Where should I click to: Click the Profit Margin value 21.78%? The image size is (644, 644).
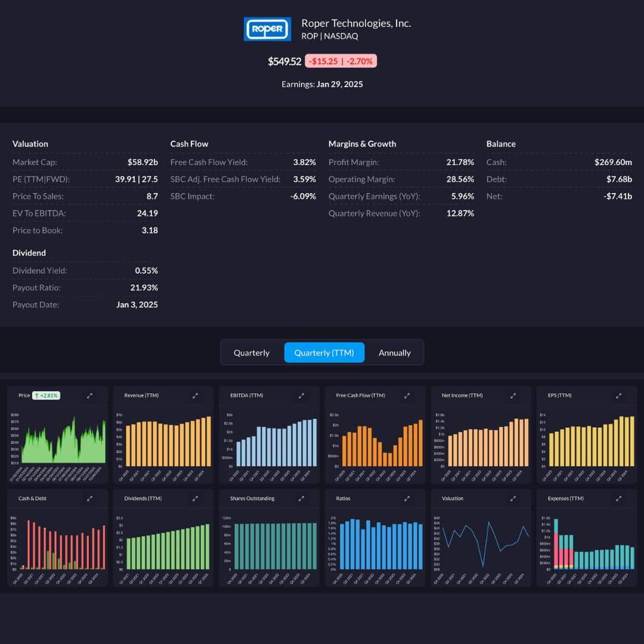coord(460,162)
